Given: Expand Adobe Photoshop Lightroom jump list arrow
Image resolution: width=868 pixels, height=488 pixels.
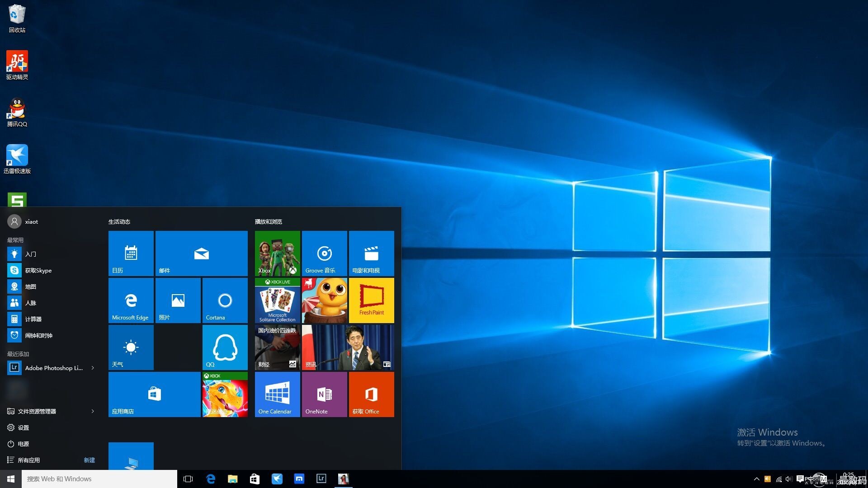Looking at the screenshot, I should (93, 368).
